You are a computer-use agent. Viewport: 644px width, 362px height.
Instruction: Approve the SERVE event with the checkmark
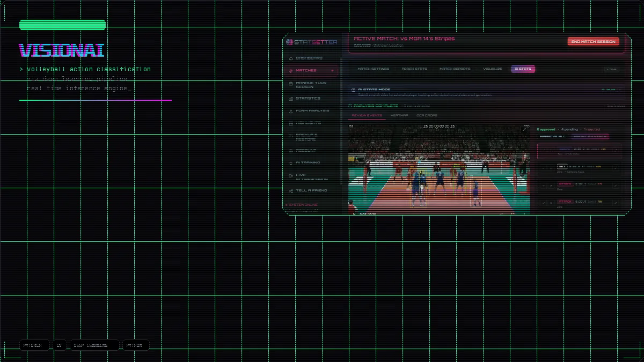point(544,150)
